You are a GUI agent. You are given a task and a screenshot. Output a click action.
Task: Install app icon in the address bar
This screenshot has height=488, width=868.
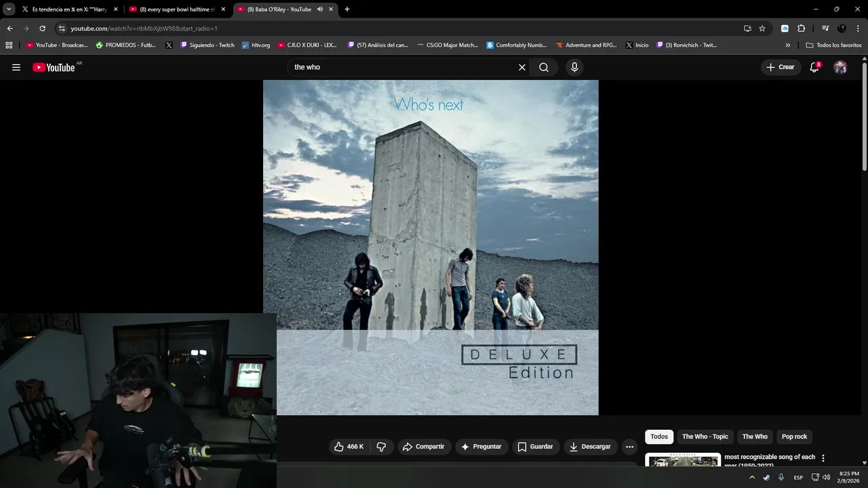click(747, 28)
